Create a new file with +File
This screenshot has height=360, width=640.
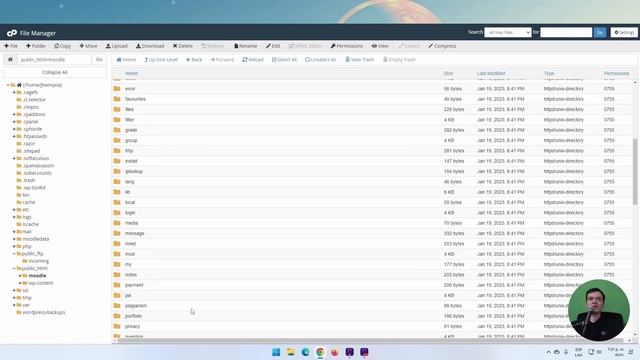click(11, 46)
